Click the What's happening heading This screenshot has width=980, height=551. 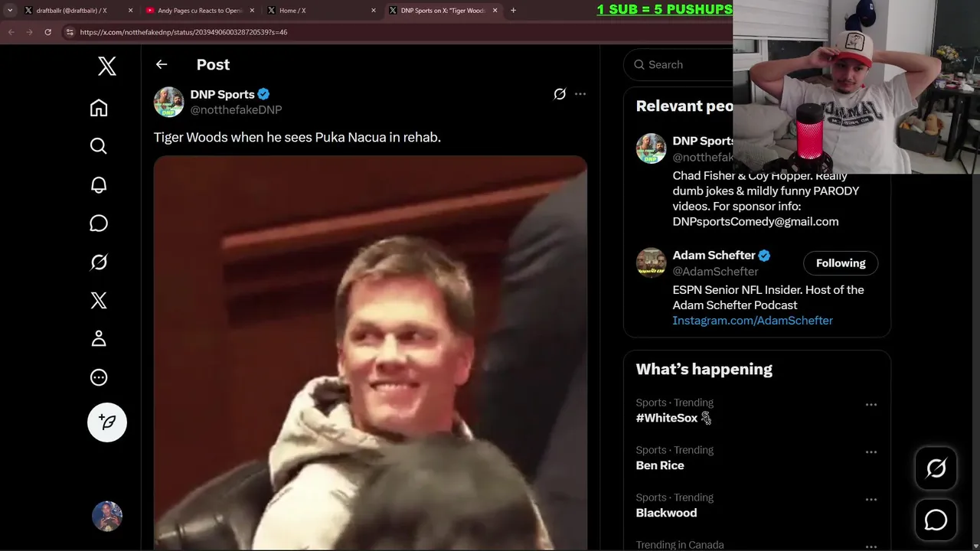point(704,370)
